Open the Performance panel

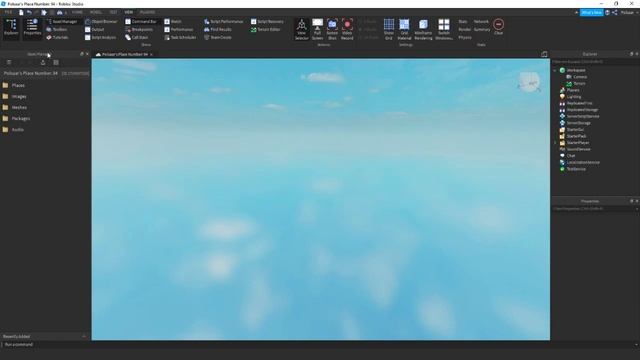(179, 29)
